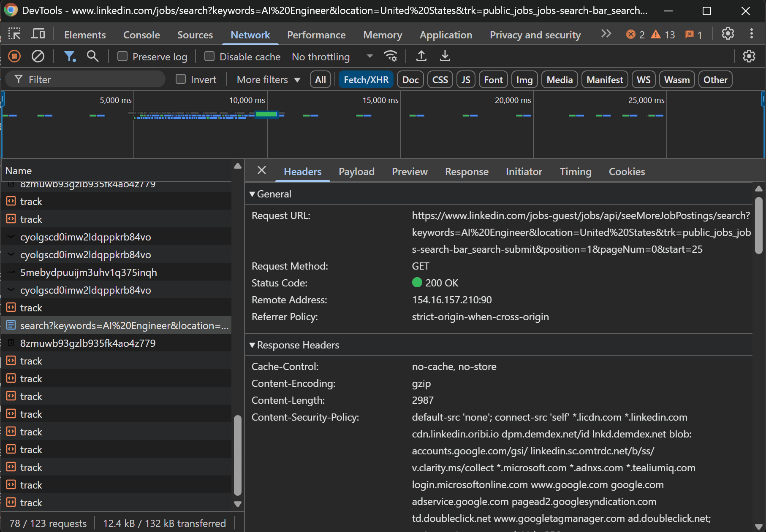This screenshot has width=766, height=532.
Task: Import a HAR file
Action: pos(421,56)
